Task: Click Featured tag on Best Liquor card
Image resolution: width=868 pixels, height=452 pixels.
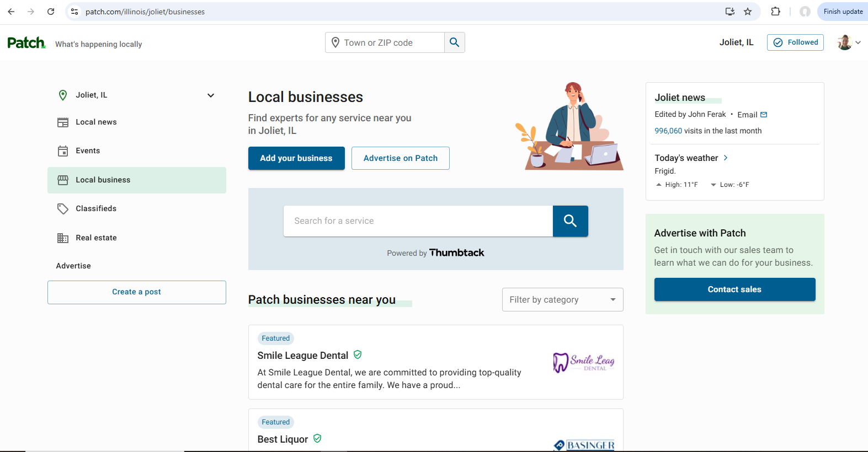Action: point(276,422)
